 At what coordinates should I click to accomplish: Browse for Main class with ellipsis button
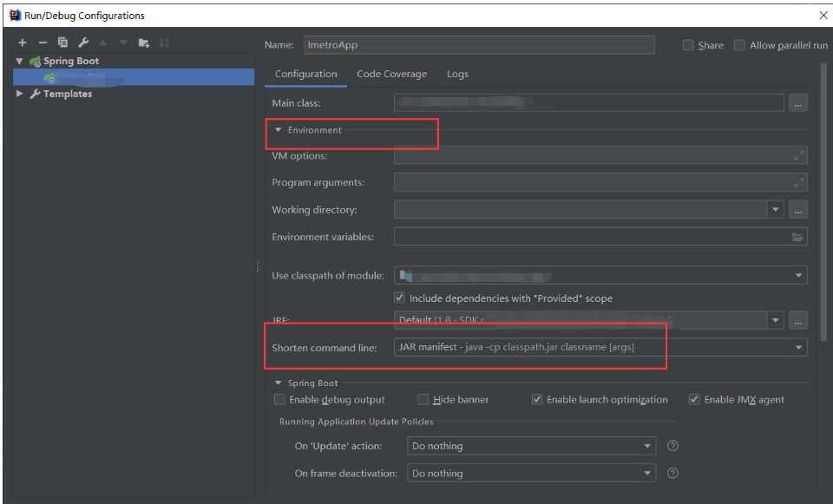(798, 103)
